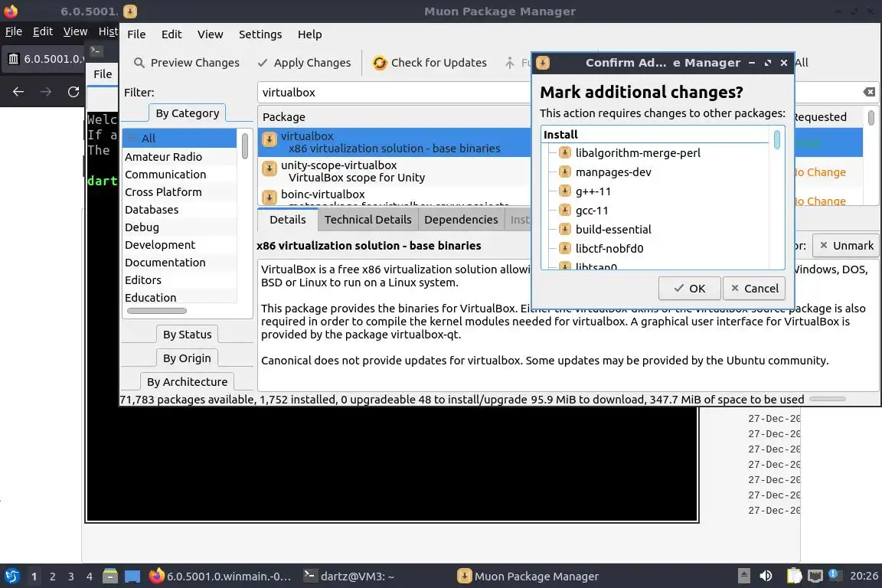Switch to the Dependencies tab
The image size is (882, 588).
(x=461, y=220)
